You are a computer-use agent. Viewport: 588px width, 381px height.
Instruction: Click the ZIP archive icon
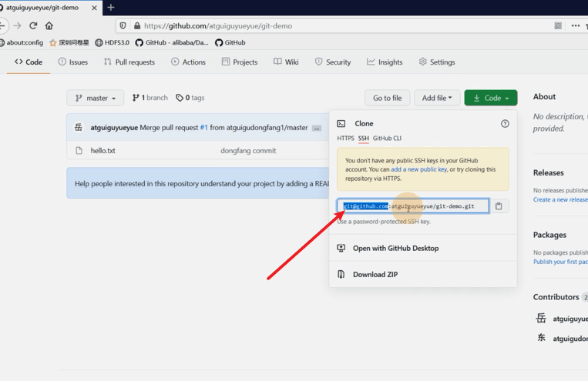[341, 274]
